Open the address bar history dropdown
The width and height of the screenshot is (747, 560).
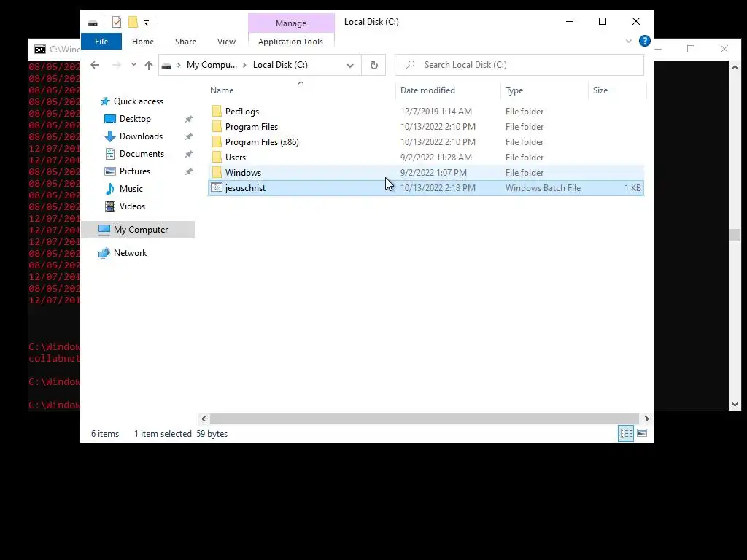click(350, 65)
